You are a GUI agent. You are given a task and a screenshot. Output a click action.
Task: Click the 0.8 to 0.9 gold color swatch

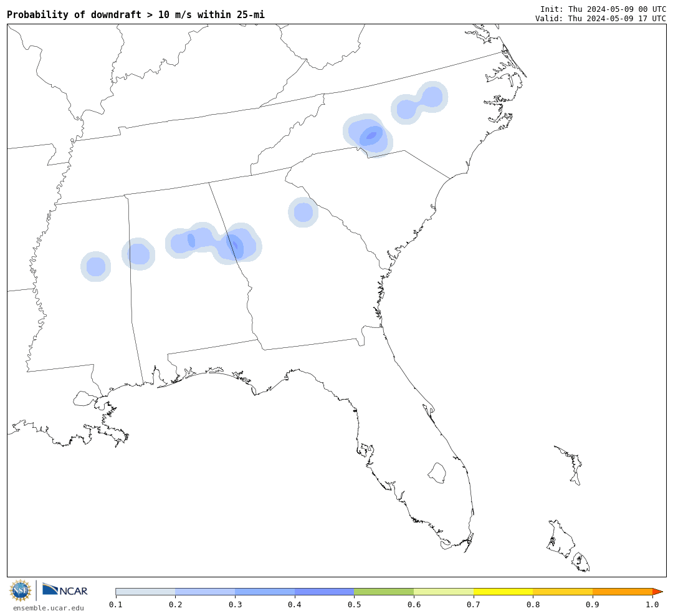click(x=563, y=592)
